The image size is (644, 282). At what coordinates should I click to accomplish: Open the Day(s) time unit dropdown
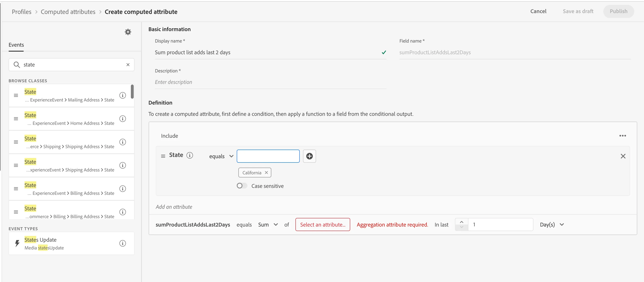point(552,225)
